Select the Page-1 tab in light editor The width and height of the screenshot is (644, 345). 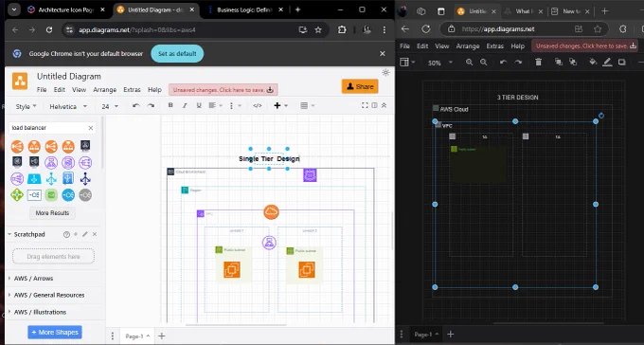[x=136, y=336]
